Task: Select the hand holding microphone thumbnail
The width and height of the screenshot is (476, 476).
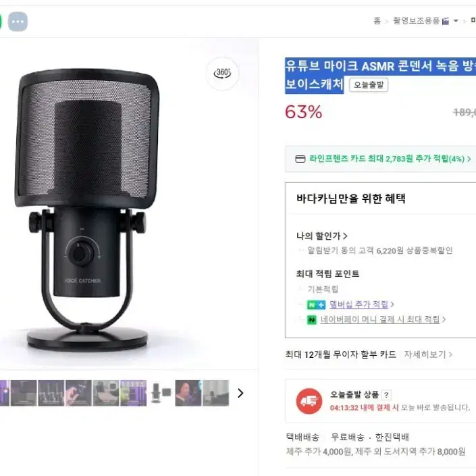Action: tap(78, 393)
